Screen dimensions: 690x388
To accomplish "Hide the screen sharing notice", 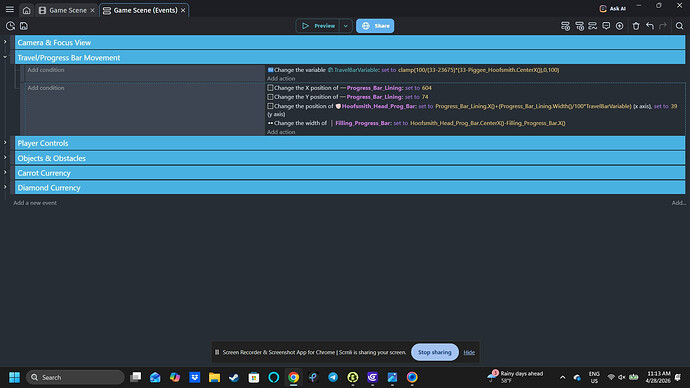I will pos(469,352).
